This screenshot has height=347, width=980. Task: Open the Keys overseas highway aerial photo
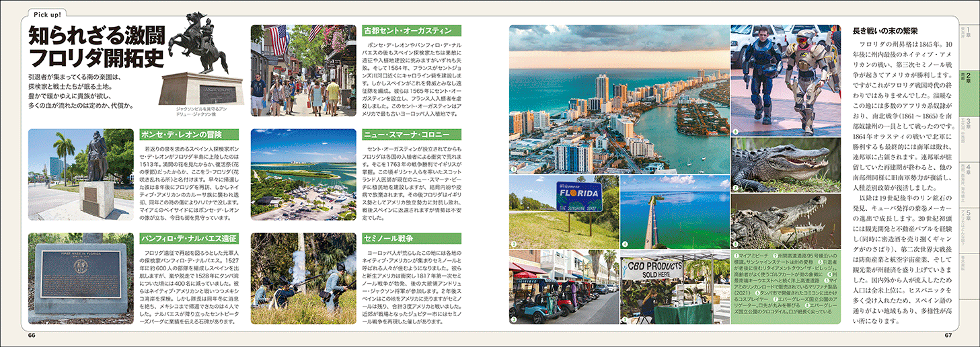click(x=675, y=212)
